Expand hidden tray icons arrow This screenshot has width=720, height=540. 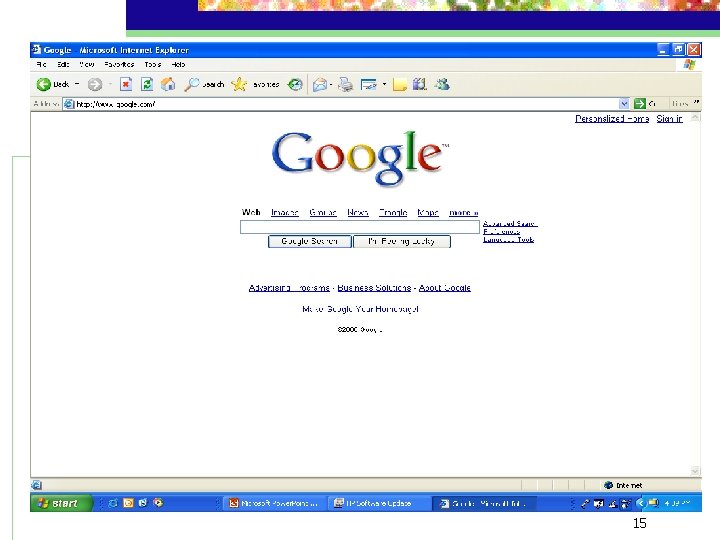click(640, 503)
